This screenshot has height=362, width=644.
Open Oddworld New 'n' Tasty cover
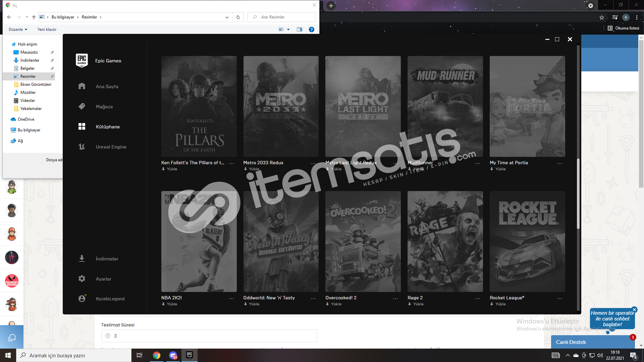[281, 241]
